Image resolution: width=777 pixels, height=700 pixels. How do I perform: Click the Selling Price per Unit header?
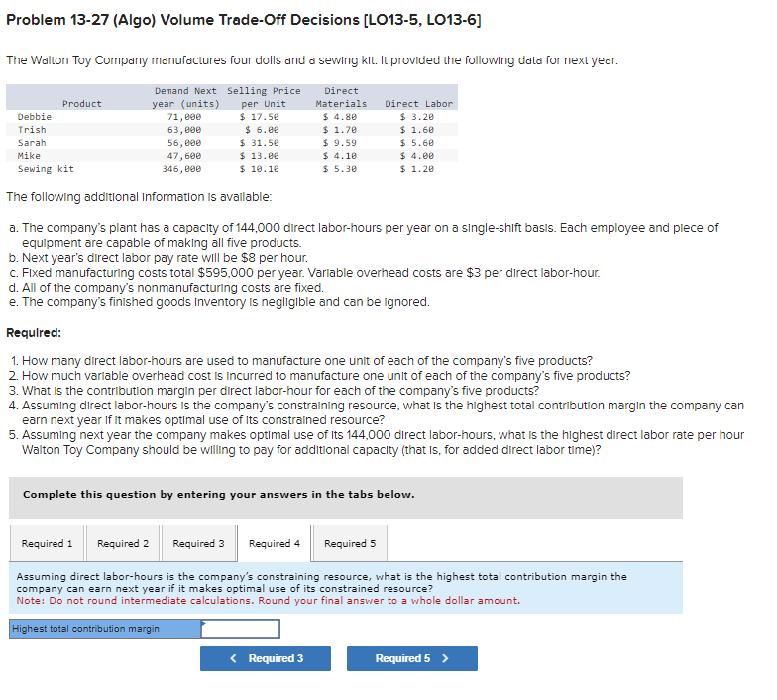264,97
